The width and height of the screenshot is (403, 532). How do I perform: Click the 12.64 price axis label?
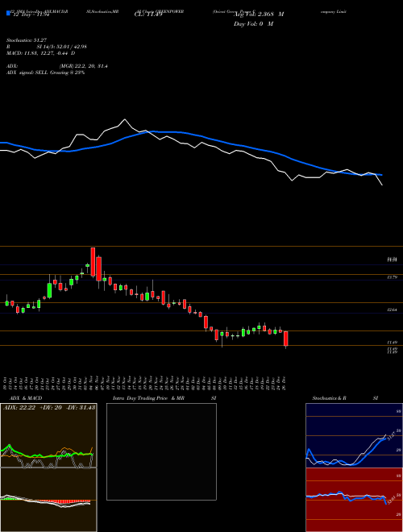point(392,310)
